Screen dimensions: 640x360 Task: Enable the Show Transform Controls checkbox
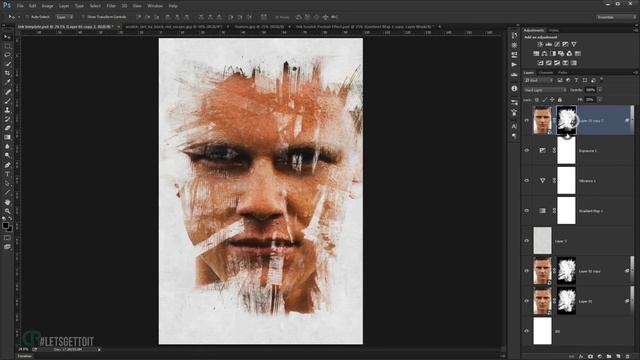tap(83, 17)
